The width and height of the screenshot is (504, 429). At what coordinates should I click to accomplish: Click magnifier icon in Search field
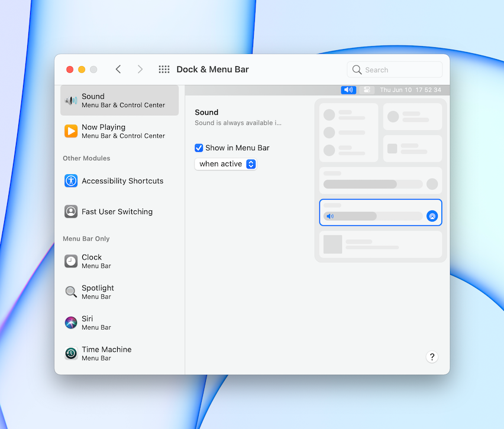click(357, 70)
